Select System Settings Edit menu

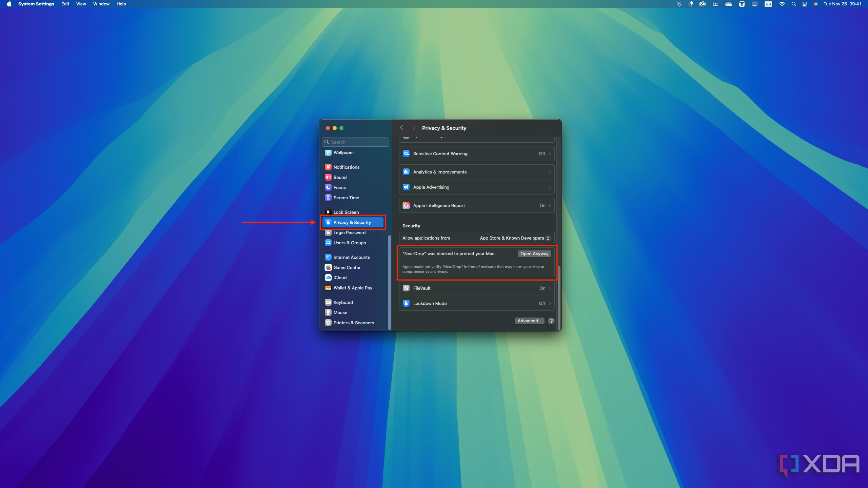click(x=65, y=4)
